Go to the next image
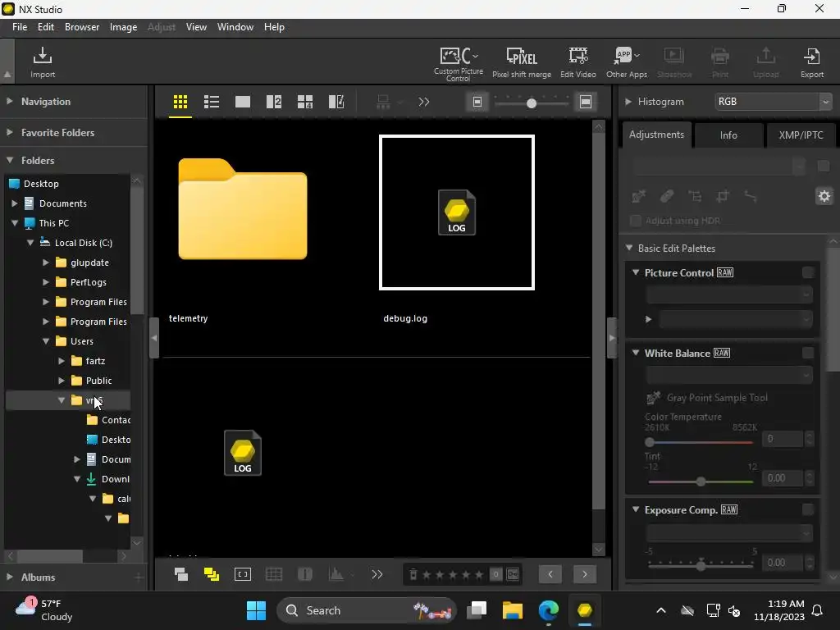 pos(584,574)
